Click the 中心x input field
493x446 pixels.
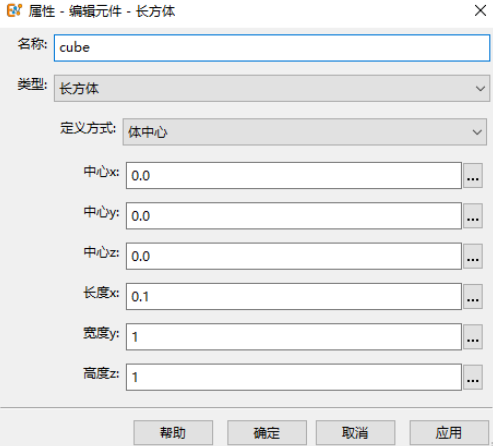[x=294, y=176]
